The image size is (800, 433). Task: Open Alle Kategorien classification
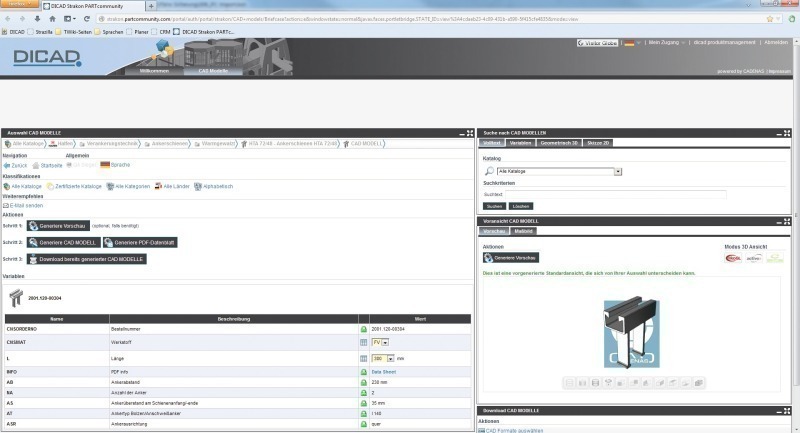coord(128,186)
